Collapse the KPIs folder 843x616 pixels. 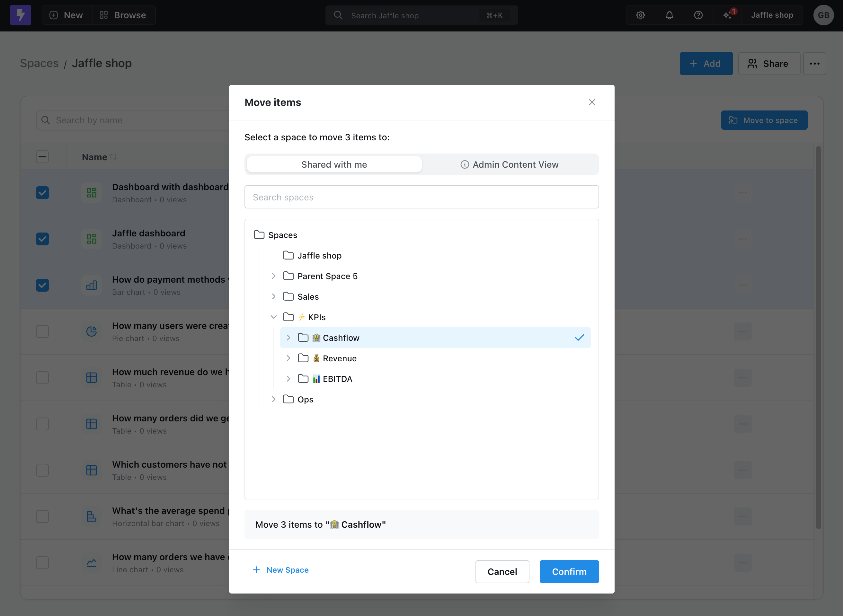point(273,317)
